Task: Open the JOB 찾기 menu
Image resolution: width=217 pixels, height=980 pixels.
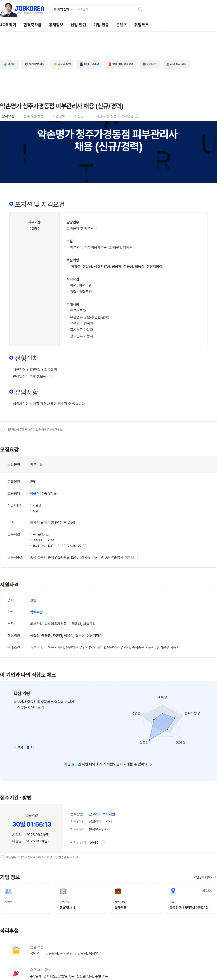Action: (x=8, y=25)
